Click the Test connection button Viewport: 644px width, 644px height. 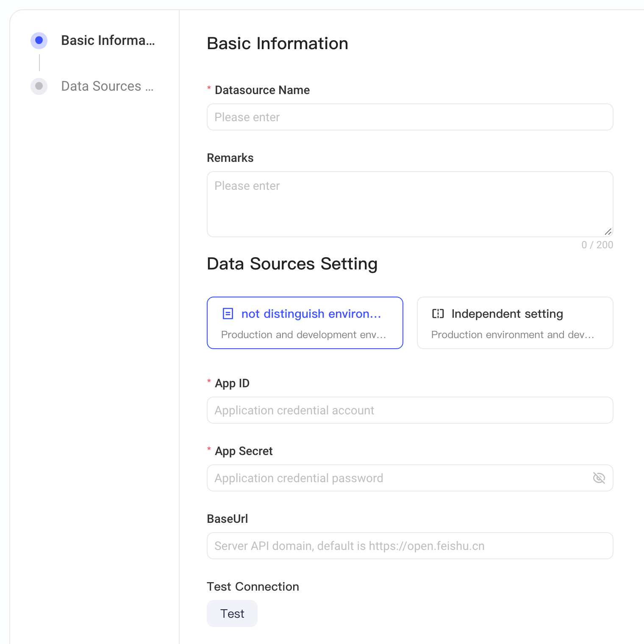tap(232, 613)
